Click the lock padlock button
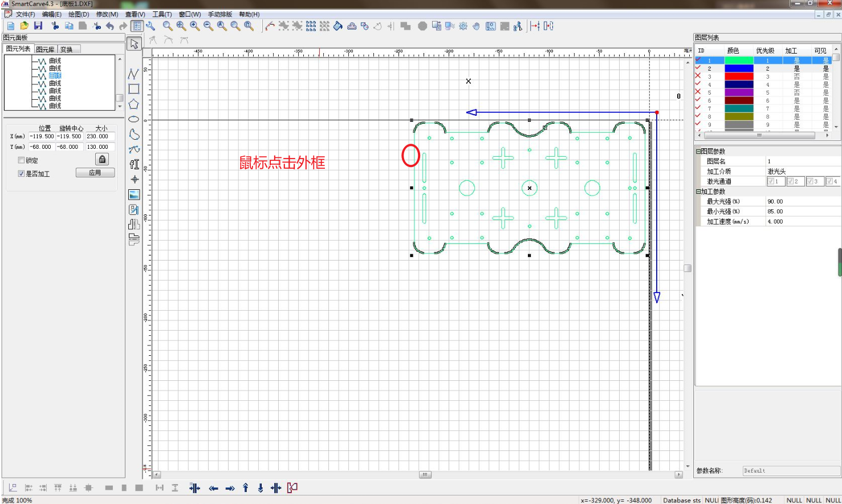 click(101, 159)
